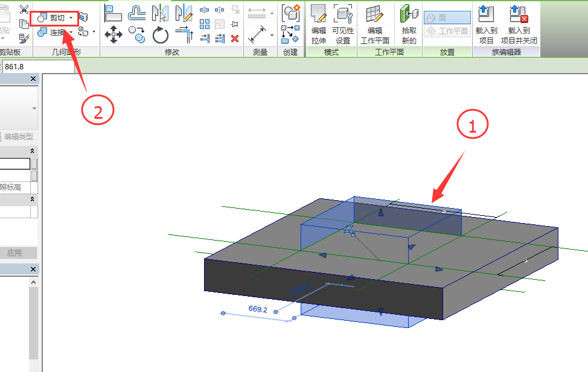The image size is (588, 372).
Task: Open the type selector dropdown in Properties
Action: pyautogui.click(x=34, y=109)
